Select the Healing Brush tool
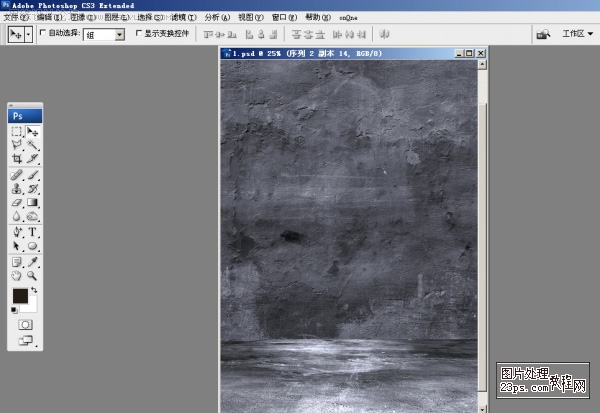 tap(16, 175)
